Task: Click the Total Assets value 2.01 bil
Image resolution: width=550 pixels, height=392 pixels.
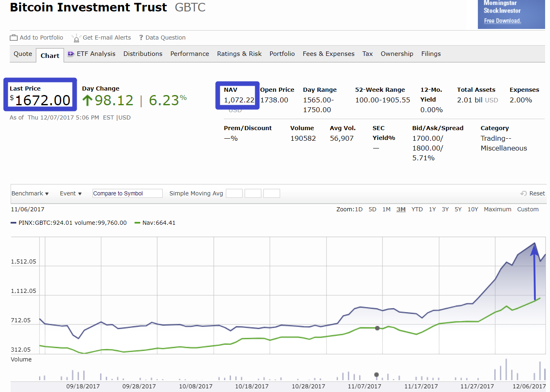Action: click(x=470, y=100)
